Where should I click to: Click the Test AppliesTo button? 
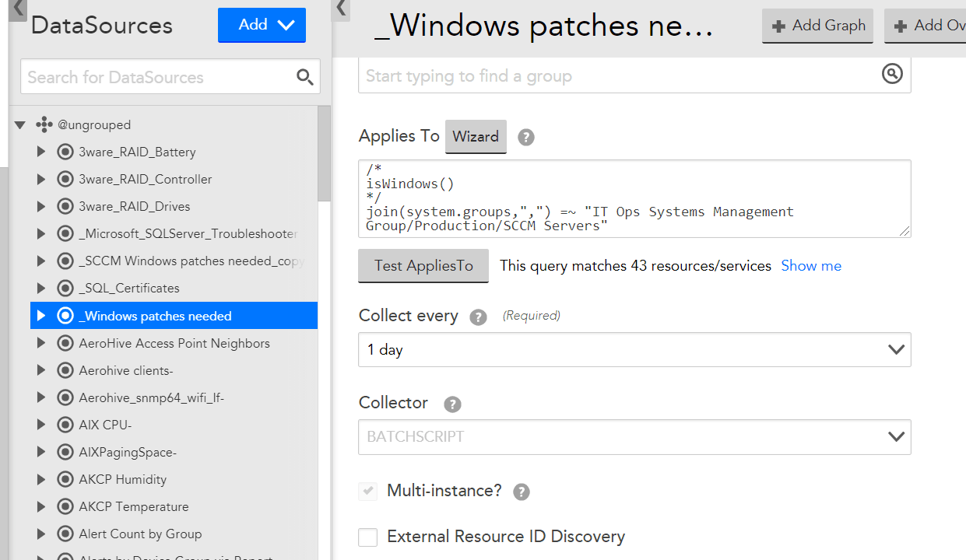[x=423, y=265]
